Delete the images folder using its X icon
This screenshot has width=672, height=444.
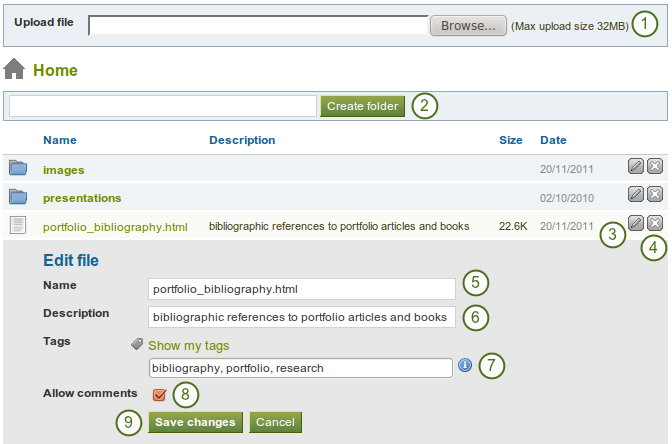pos(654,166)
